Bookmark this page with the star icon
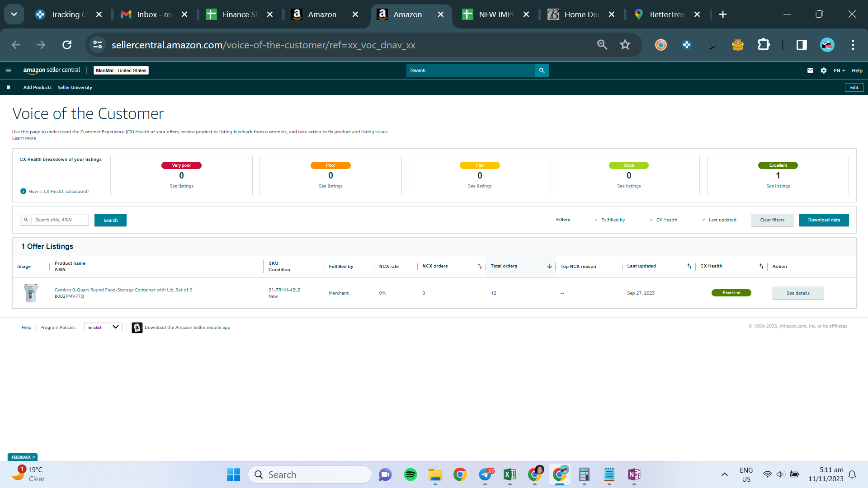The image size is (868, 488). tap(625, 45)
